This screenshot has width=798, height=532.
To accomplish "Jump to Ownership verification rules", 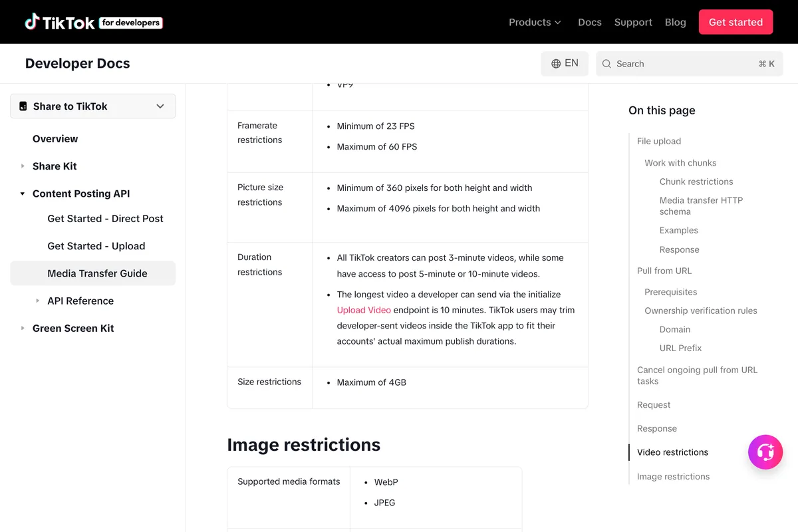I will [701, 311].
